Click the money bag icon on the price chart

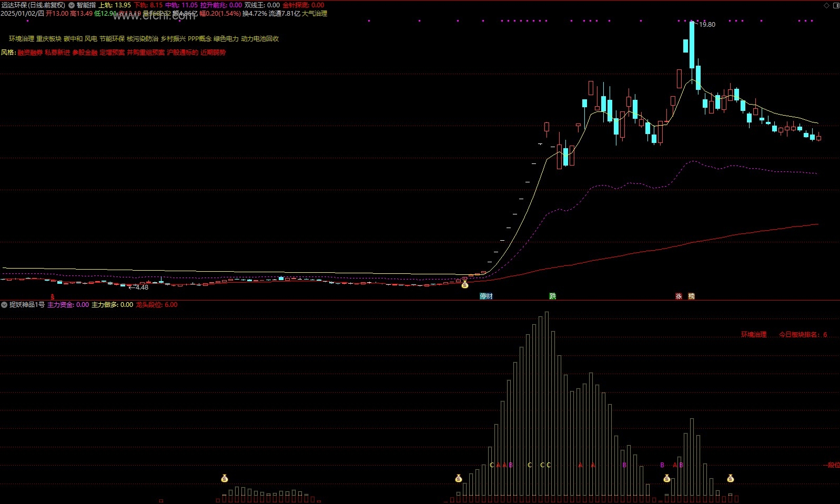[x=464, y=285]
